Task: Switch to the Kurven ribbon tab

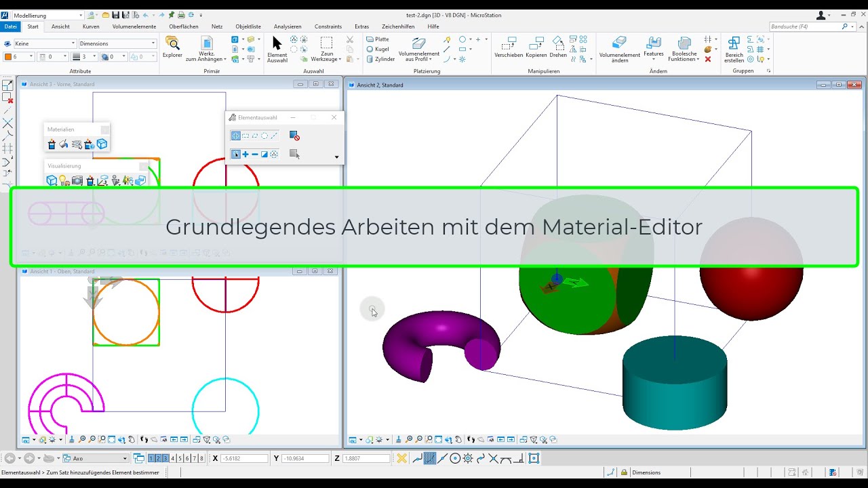Action: point(91,26)
